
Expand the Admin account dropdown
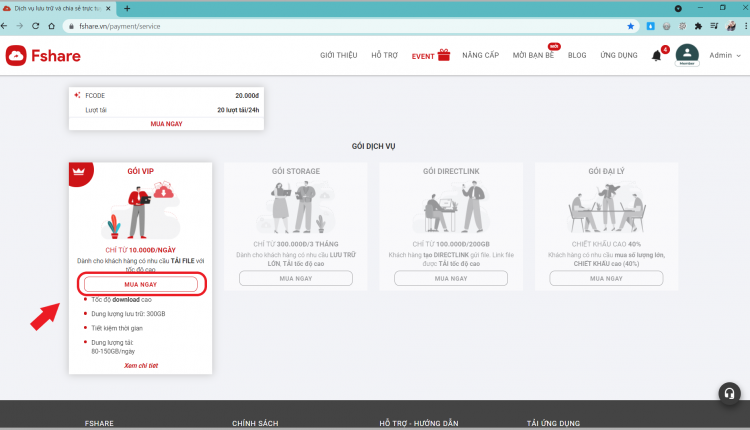[725, 55]
